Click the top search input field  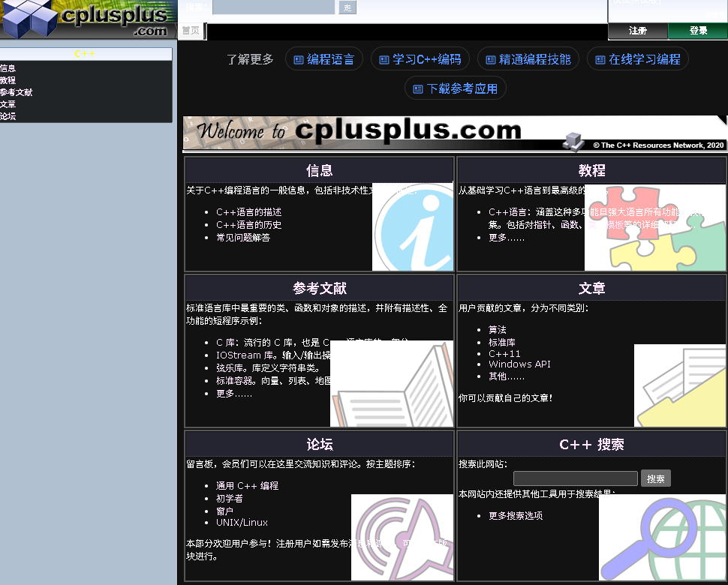pyautogui.click(x=273, y=7)
